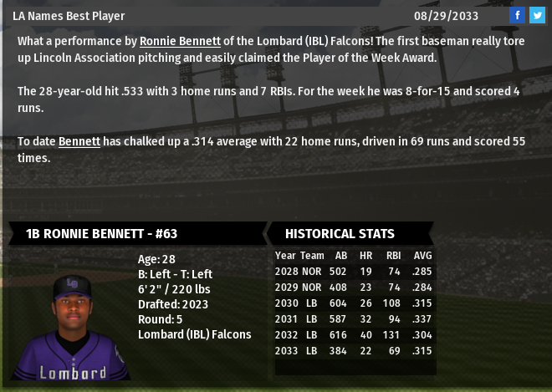The width and height of the screenshot is (552, 392).
Task: Select the 2031 LB stats row
Action: (x=355, y=318)
